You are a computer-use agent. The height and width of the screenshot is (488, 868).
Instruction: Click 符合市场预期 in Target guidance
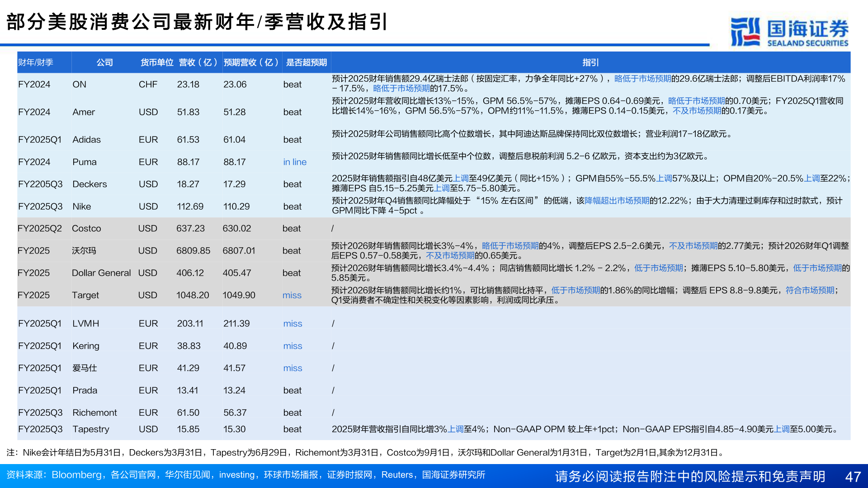pos(810,290)
